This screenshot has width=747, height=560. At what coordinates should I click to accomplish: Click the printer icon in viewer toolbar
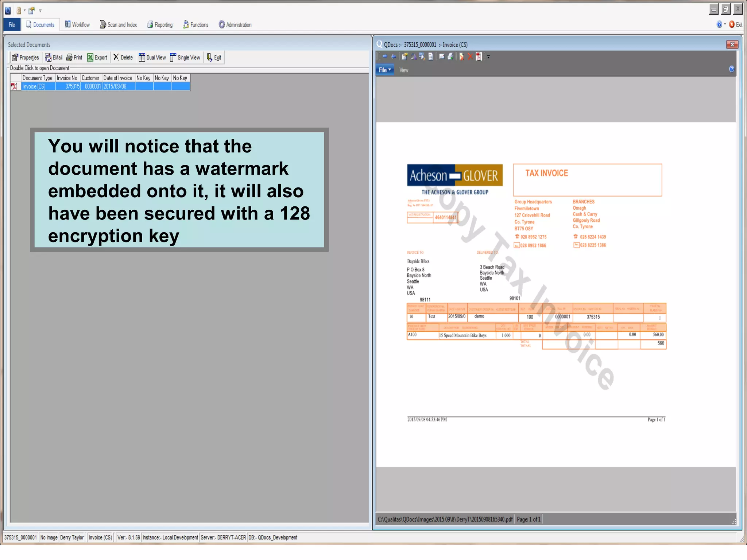[451, 57]
